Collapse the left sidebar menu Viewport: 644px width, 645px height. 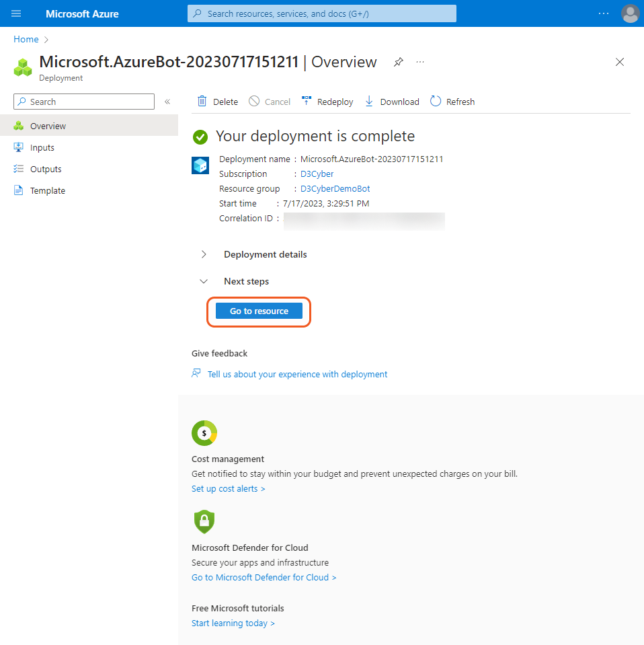pyautogui.click(x=167, y=102)
